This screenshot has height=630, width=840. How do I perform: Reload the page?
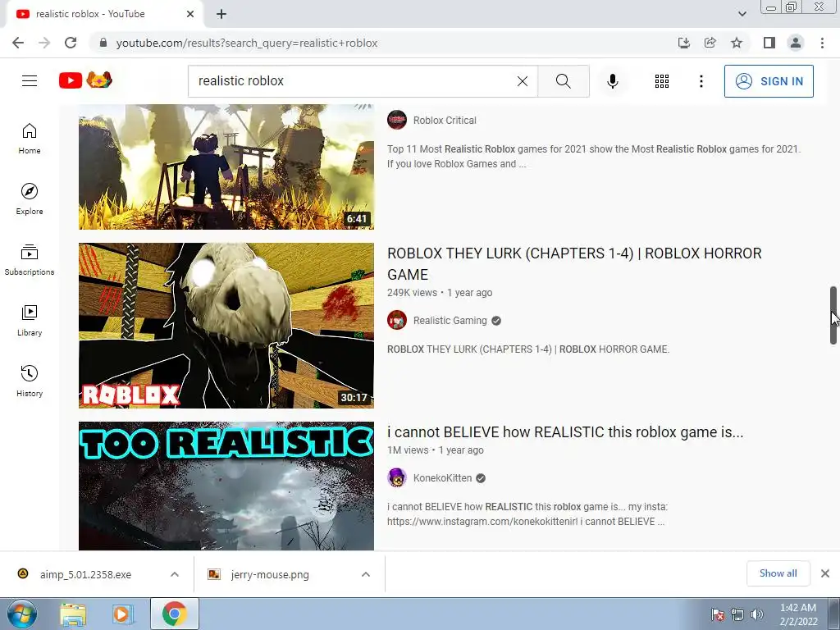(x=71, y=43)
